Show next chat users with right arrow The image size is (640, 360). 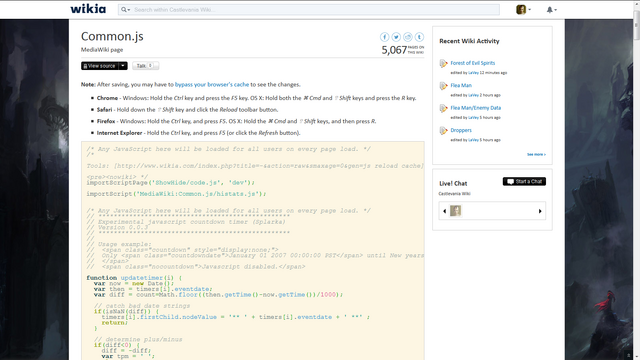point(540,211)
